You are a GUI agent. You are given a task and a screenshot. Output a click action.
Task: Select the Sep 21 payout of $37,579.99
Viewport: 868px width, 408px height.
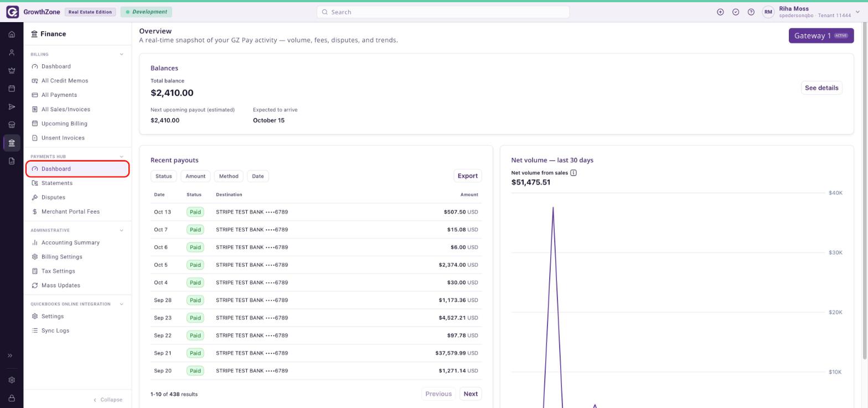(316, 353)
